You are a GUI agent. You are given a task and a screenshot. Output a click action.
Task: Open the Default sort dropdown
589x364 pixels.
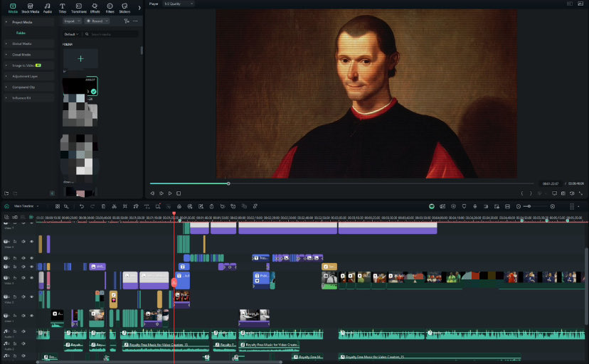(71, 34)
